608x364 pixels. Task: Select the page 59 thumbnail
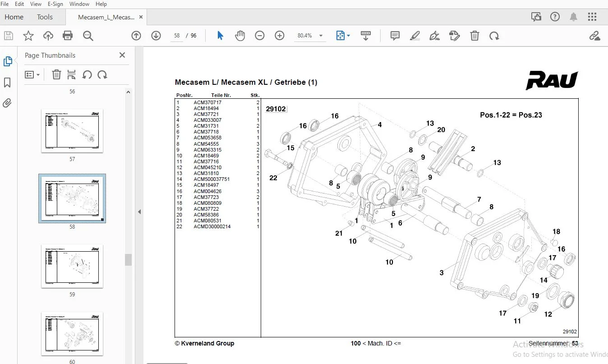(x=72, y=266)
